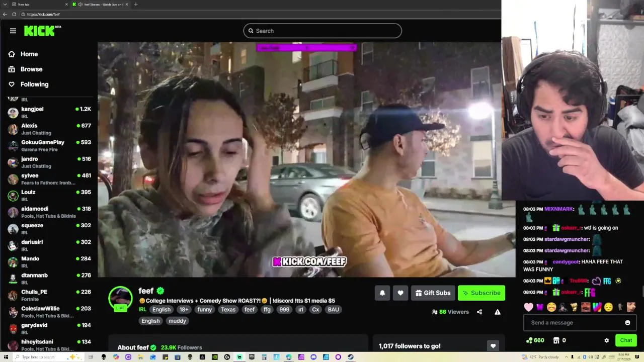The width and height of the screenshot is (644, 362).
Task: Click MIXNMARK username in chat
Action: click(558, 209)
